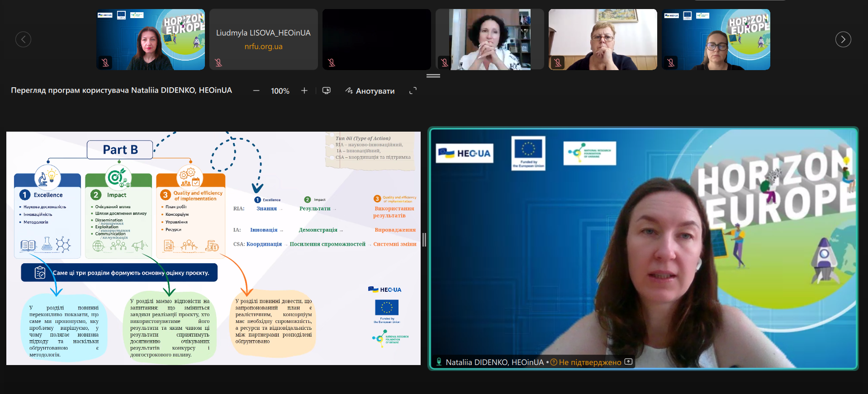The width and height of the screenshot is (868, 394).
Task: Click the HEO-UA logo in speaker video
Action: 465,153
